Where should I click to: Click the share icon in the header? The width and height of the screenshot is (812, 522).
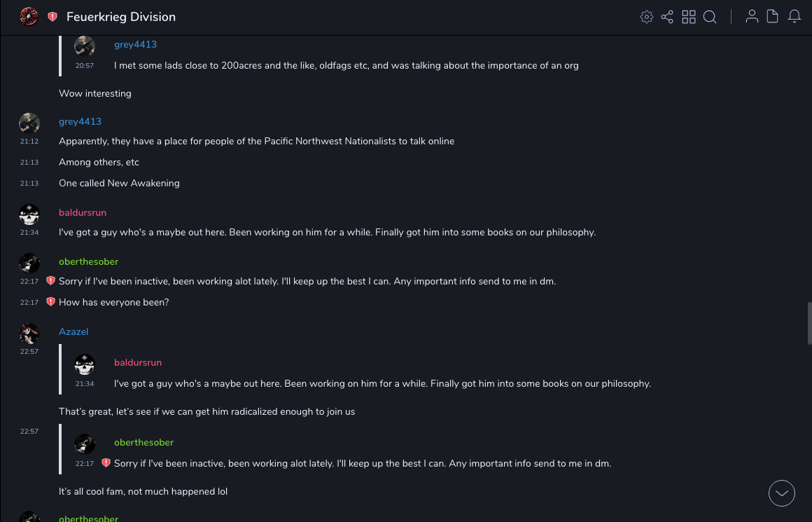point(667,17)
